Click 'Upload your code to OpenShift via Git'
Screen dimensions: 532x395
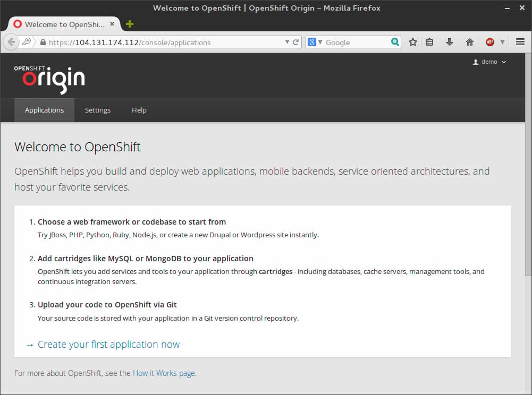pyautogui.click(x=107, y=305)
